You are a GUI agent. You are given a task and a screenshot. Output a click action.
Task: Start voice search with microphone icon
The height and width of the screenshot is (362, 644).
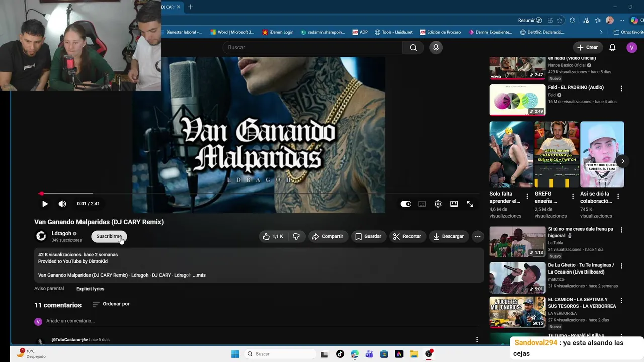(x=436, y=47)
